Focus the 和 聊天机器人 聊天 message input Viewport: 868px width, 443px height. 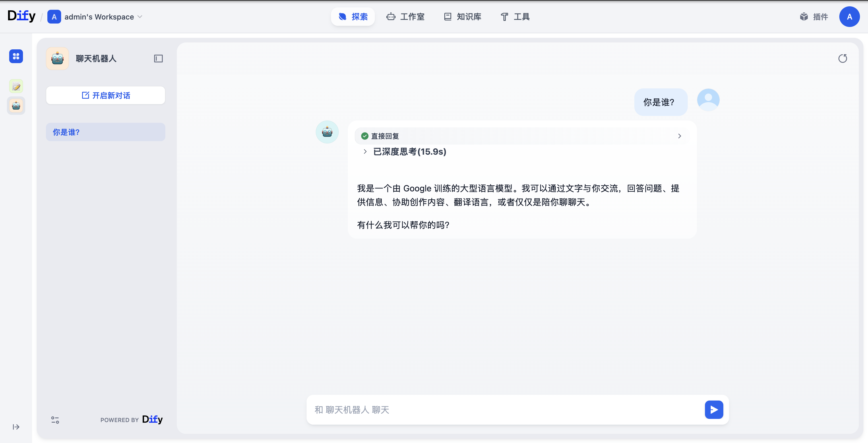coord(505,410)
